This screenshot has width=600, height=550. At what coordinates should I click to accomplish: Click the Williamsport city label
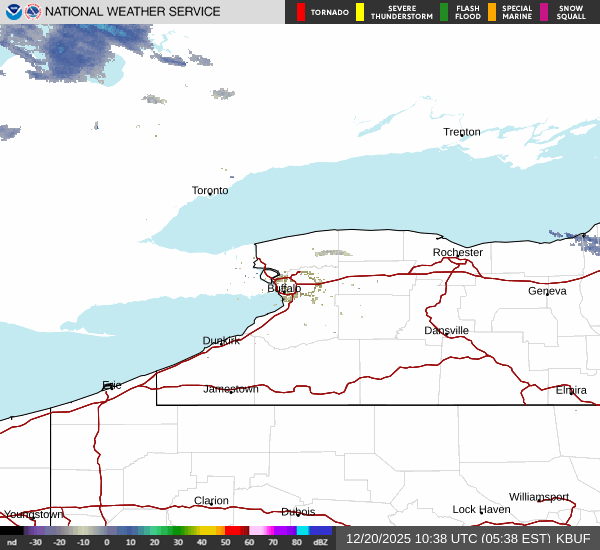tap(538, 497)
